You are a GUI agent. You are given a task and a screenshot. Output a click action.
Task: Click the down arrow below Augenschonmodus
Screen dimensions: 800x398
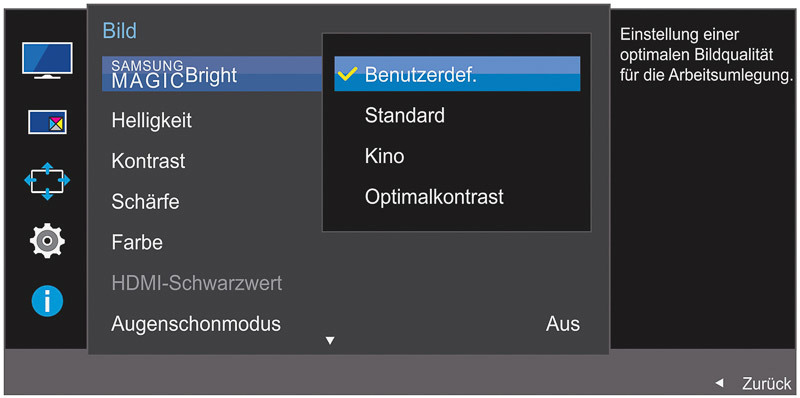click(x=331, y=340)
